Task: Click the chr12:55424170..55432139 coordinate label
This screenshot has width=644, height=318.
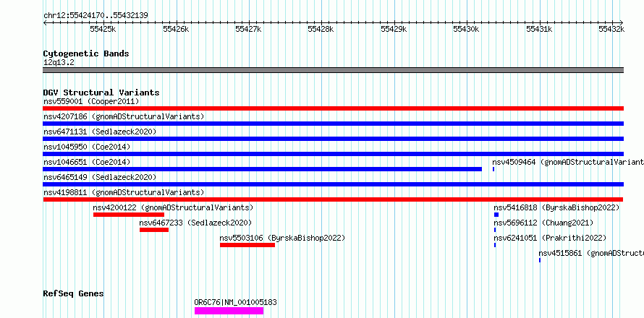Action: click(x=96, y=16)
